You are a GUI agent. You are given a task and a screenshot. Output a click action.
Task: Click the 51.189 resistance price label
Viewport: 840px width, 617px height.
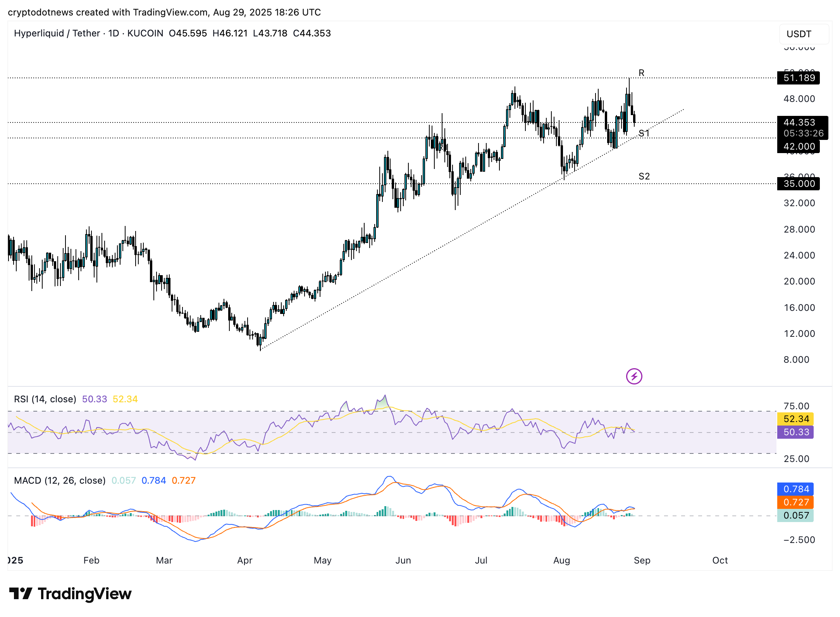[x=799, y=78]
